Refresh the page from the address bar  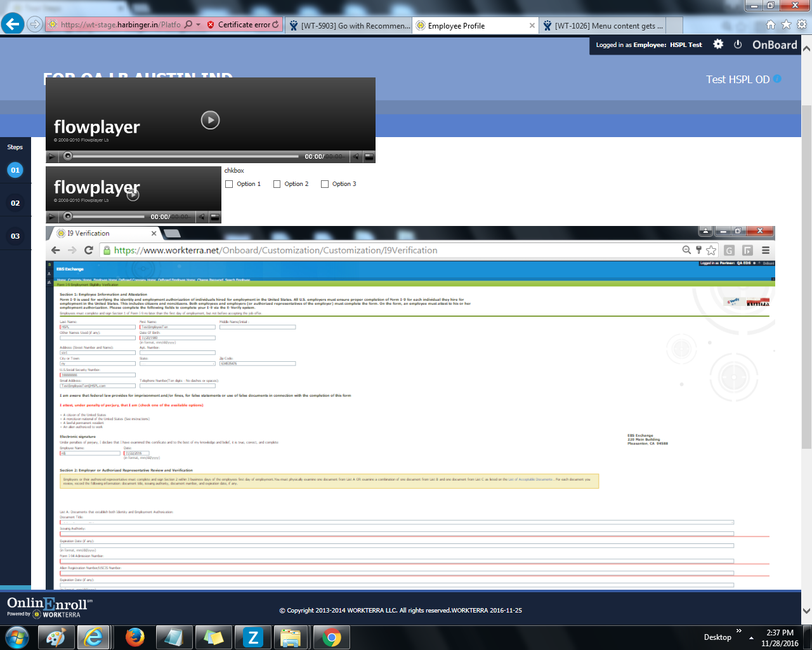(275, 25)
